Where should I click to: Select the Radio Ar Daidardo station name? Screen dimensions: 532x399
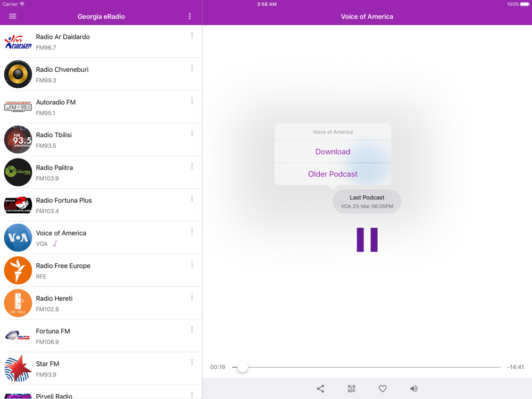coord(63,37)
